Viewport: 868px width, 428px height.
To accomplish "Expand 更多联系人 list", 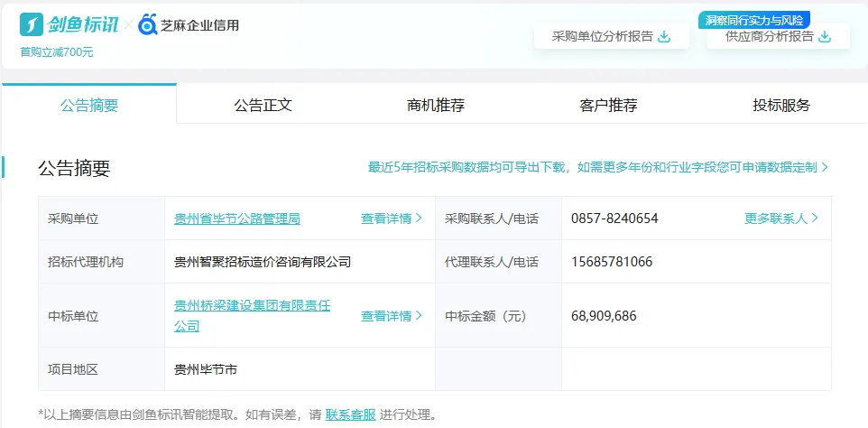I will tap(781, 219).
